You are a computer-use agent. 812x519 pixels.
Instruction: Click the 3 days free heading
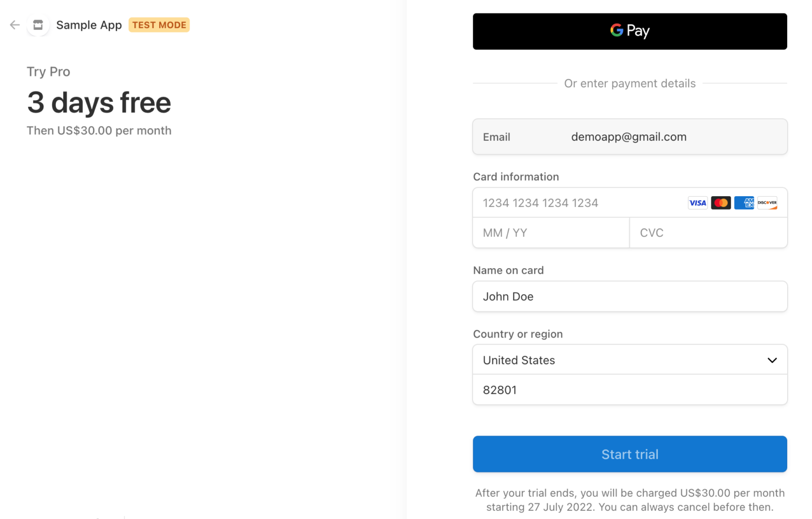coord(99,102)
